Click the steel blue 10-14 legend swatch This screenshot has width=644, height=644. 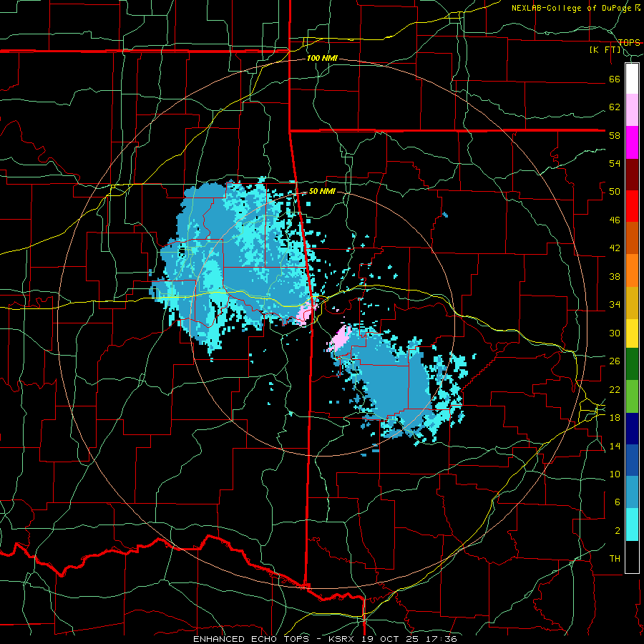point(632,492)
